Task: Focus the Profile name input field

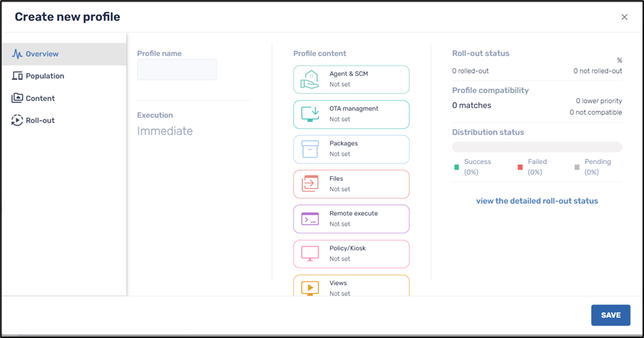Action: coord(177,70)
